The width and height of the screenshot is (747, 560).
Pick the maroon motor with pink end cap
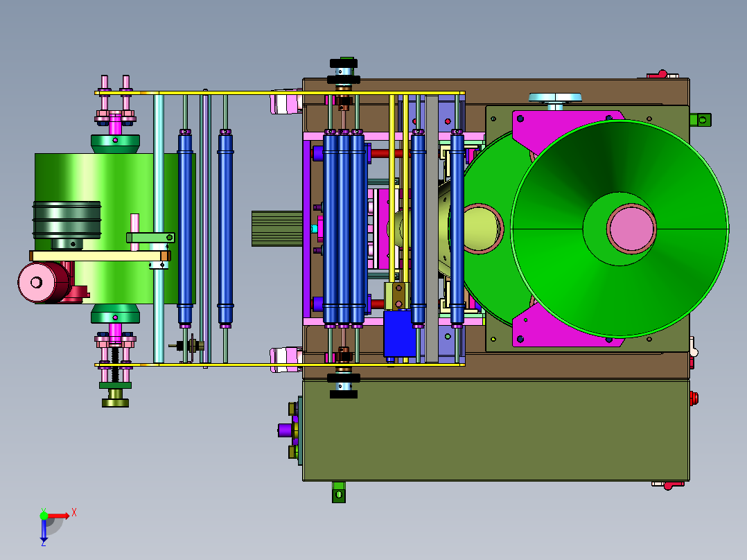[x=45, y=282]
